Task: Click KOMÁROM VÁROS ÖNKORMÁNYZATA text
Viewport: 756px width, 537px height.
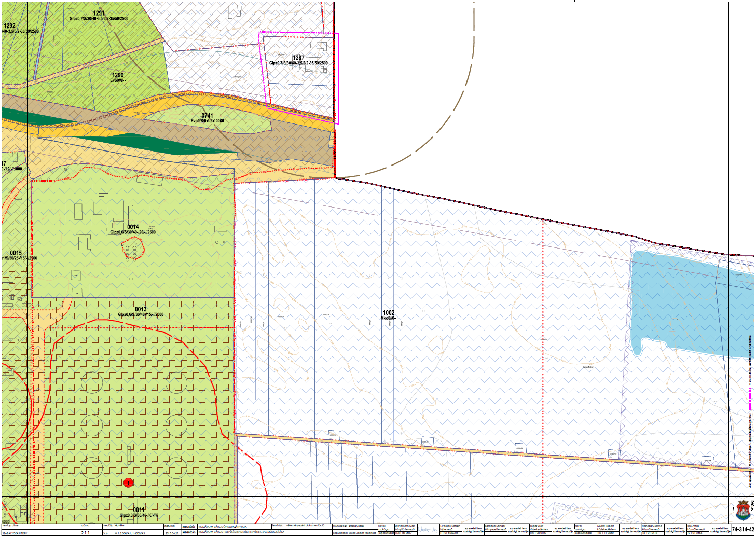Action: click(222, 526)
